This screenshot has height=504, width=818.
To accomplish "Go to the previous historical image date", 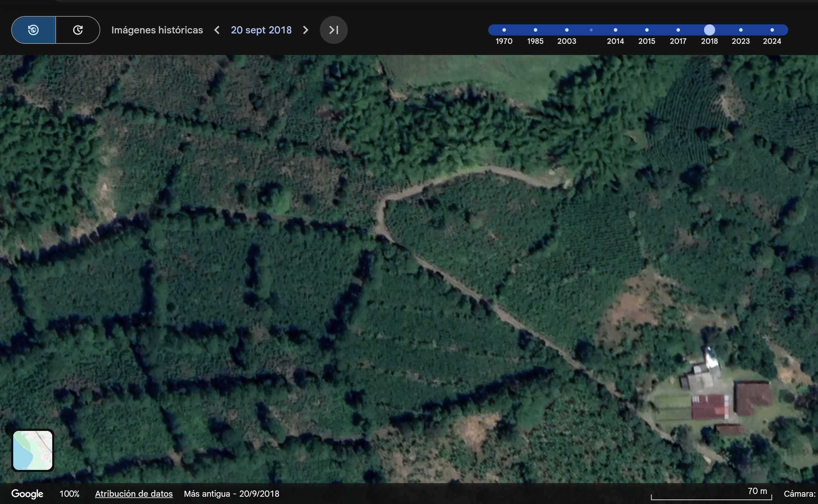I will [x=217, y=30].
